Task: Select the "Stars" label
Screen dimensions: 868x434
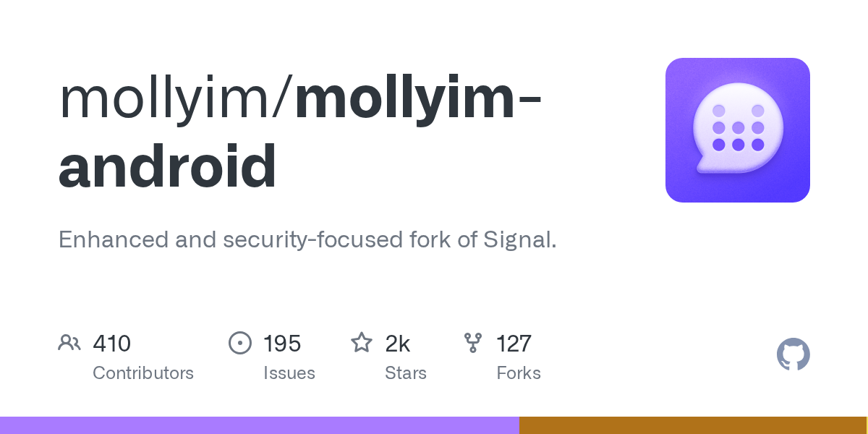Action: 406,373
